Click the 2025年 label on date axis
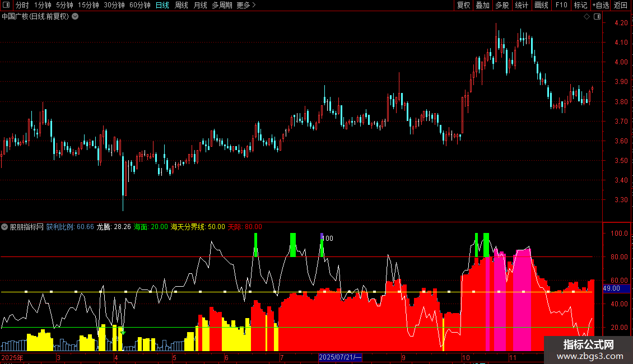The image size is (633, 364). coord(12,357)
